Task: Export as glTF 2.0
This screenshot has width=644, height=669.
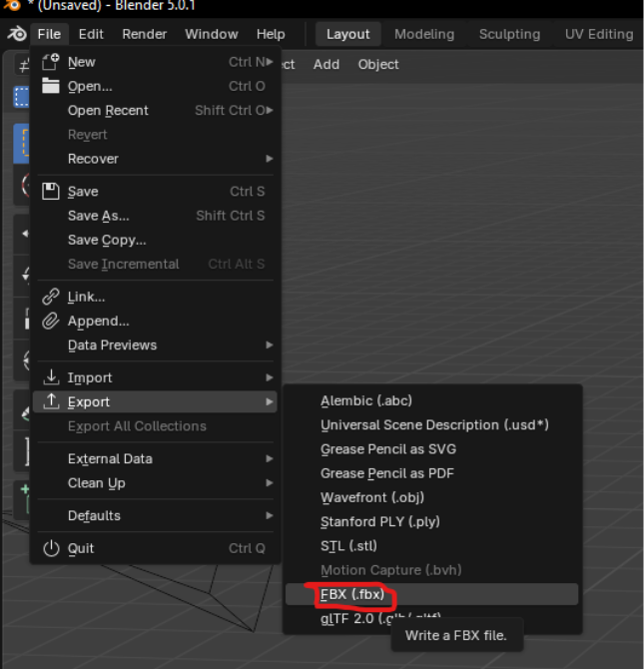Action: [432, 618]
